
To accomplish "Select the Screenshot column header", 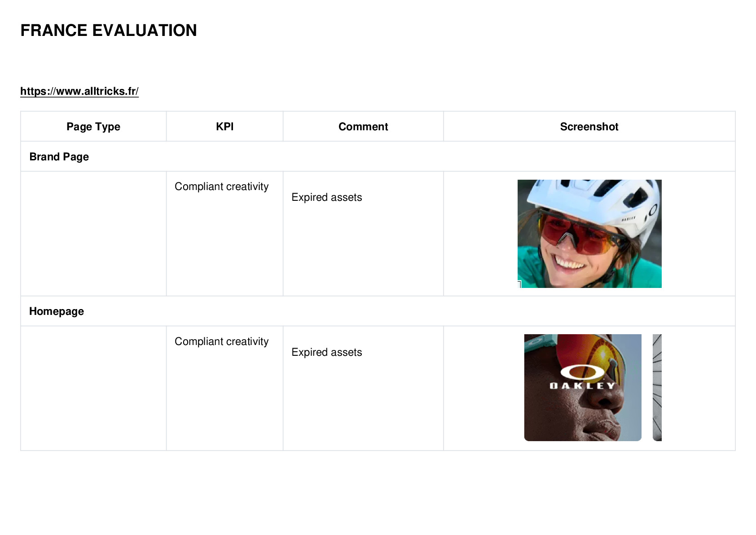I will (589, 127).
